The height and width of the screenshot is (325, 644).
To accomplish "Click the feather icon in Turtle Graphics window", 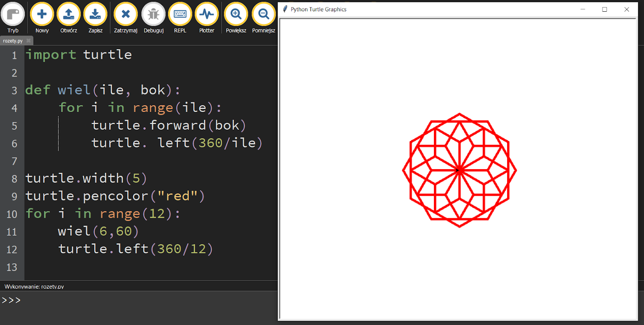I will click(x=285, y=9).
